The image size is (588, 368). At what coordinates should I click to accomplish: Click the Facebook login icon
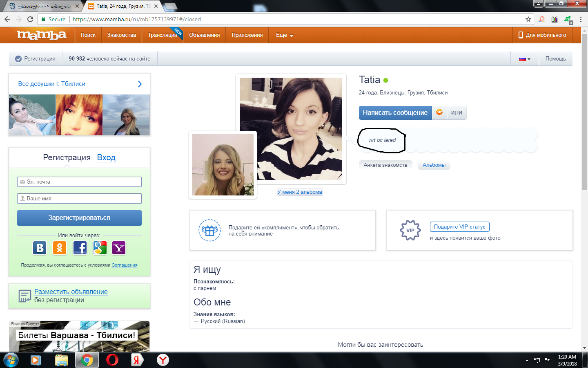pyautogui.click(x=80, y=248)
